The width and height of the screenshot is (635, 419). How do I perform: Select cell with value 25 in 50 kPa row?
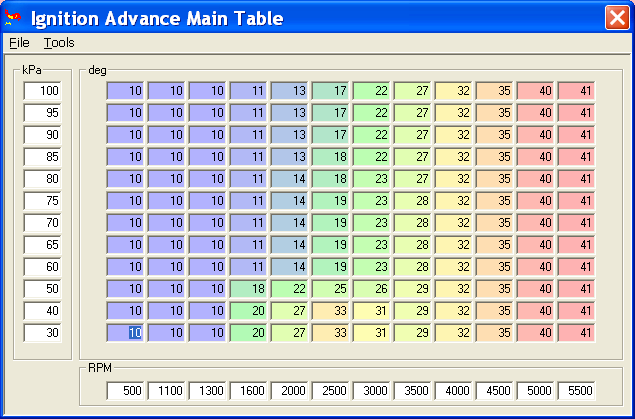coord(331,289)
